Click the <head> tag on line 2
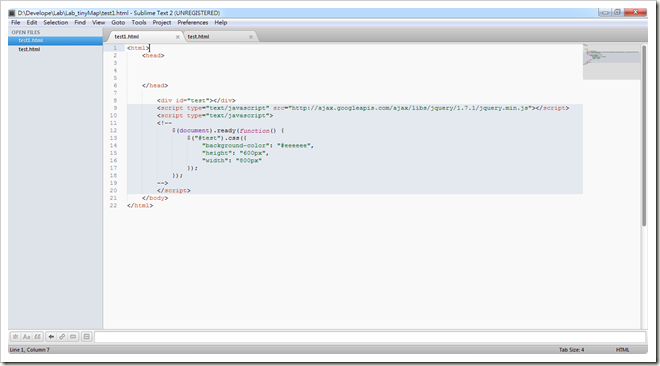Screen dimensions: 660x366 pyautogui.click(x=153, y=56)
